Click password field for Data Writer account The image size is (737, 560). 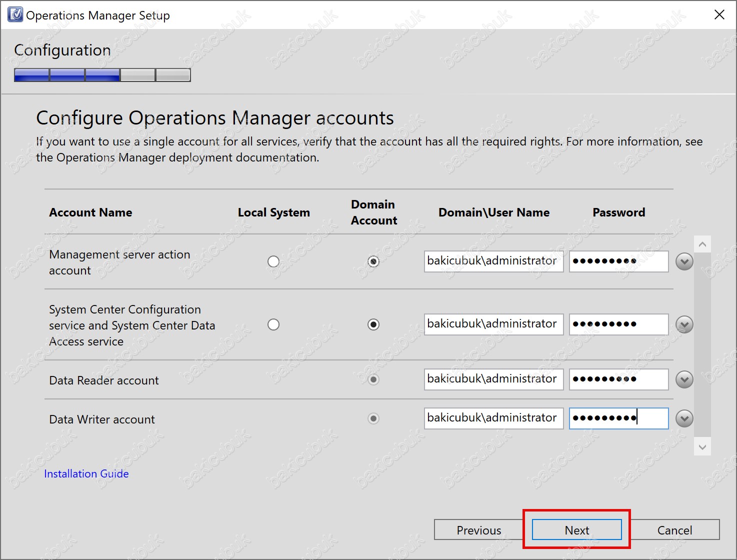pos(619,418)
